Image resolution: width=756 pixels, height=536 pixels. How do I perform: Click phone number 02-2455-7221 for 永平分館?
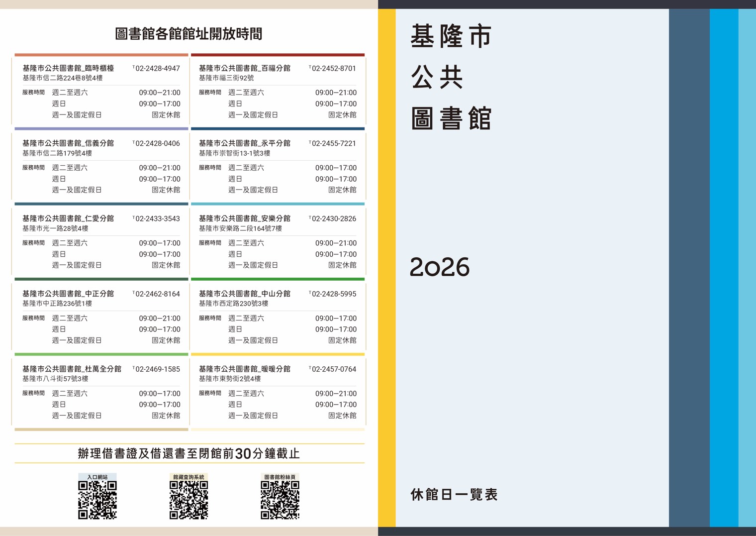click(333, 143)
